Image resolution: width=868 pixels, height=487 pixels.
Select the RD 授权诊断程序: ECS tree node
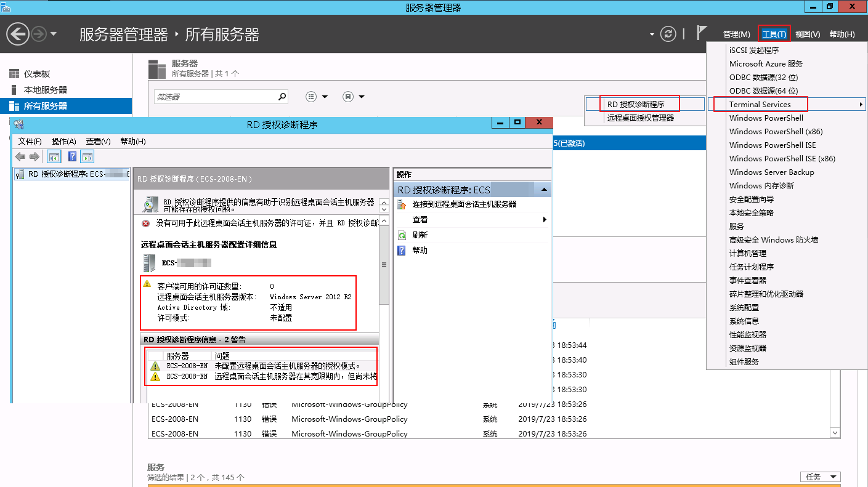tap(72, 174)
